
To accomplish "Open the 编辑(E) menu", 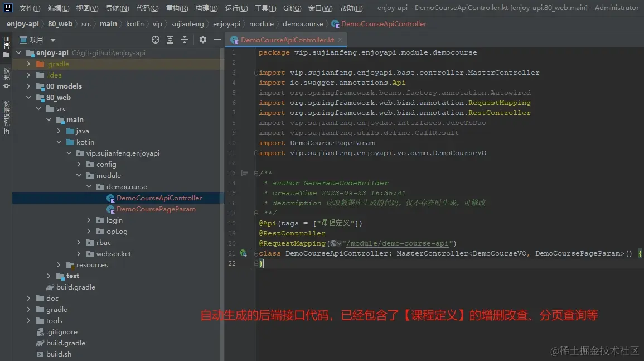I will tap(59, 8).
